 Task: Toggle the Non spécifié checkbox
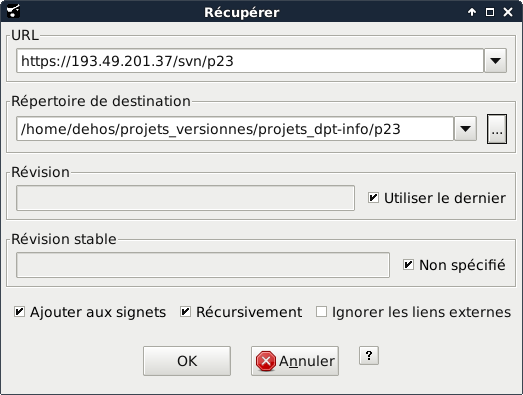[x=408, y=265]
